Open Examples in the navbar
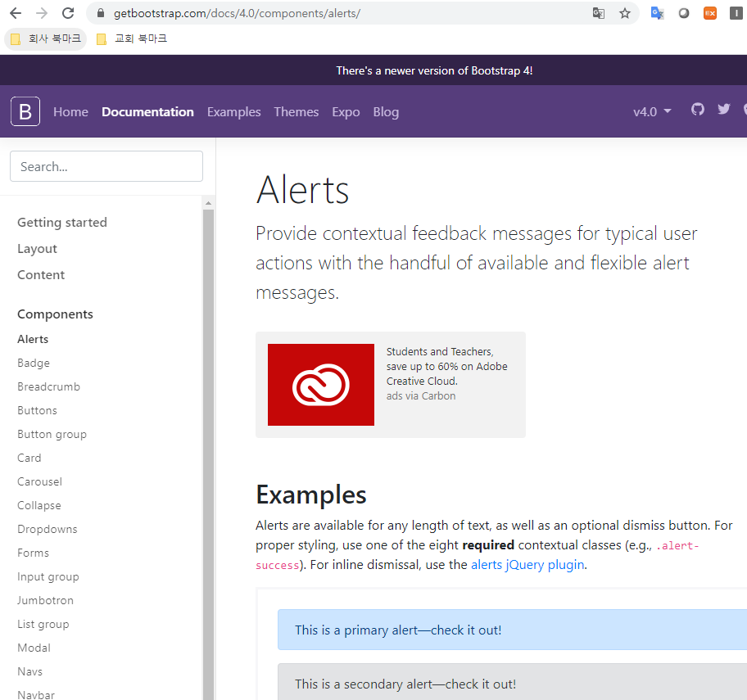The width and height of the screenshot is (747, 700). tap(234, 112)
